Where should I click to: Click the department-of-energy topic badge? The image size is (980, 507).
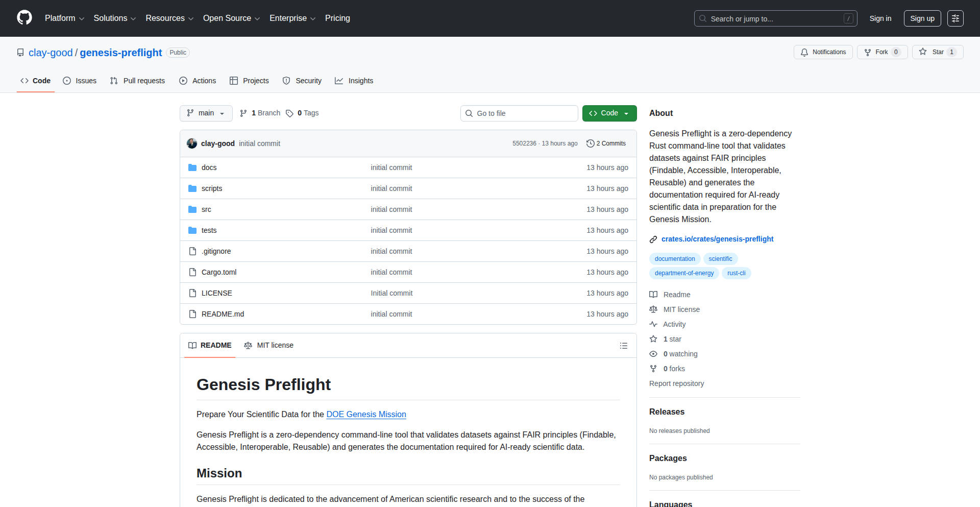click(x=684, y=273)
